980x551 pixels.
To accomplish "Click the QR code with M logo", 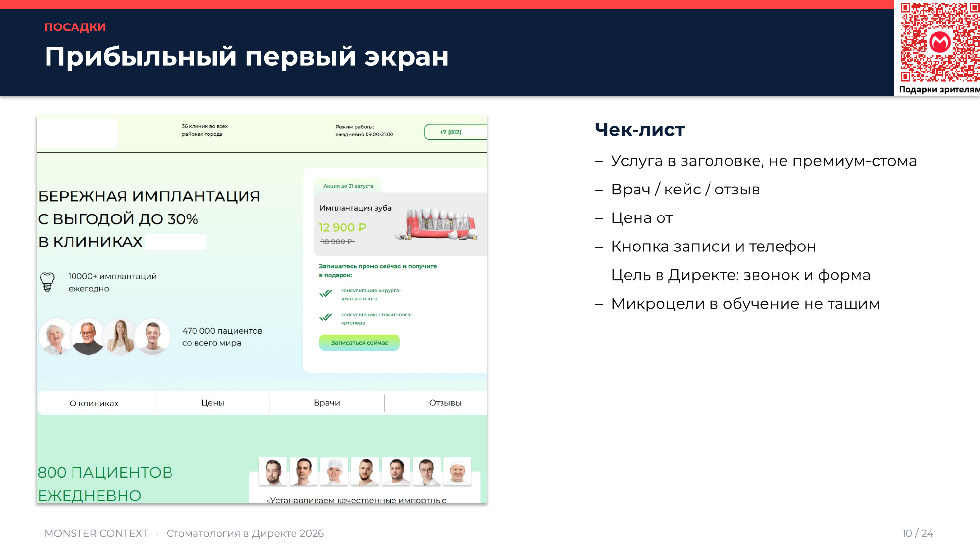I will tap(939, 42).
